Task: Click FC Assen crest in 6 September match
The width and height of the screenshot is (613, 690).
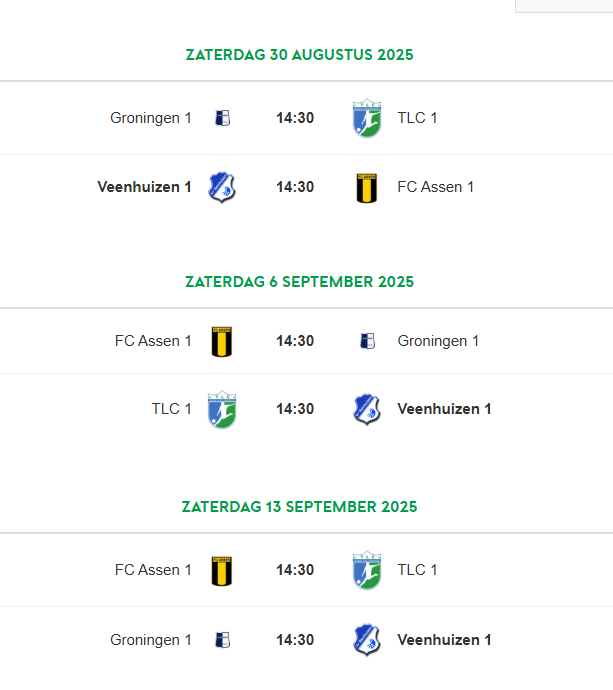Action: [222, 341]
